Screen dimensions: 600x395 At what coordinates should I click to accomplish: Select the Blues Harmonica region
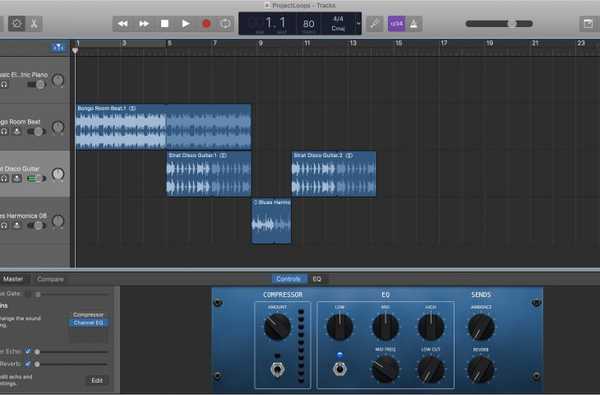tap(271, 221)
